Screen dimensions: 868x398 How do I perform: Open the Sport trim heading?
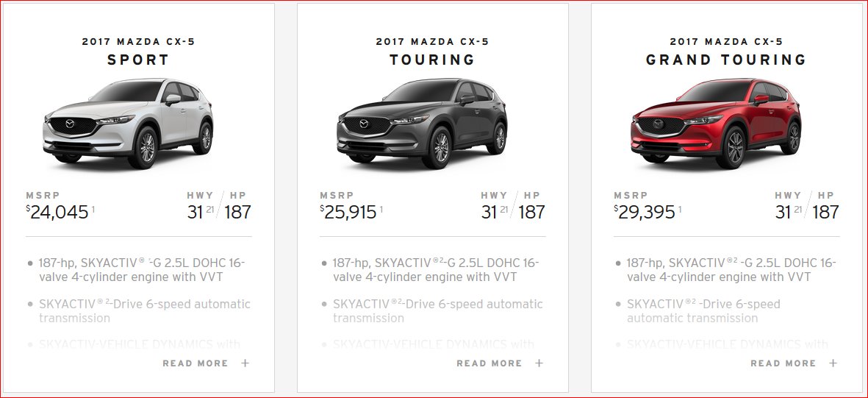[138, 60]
